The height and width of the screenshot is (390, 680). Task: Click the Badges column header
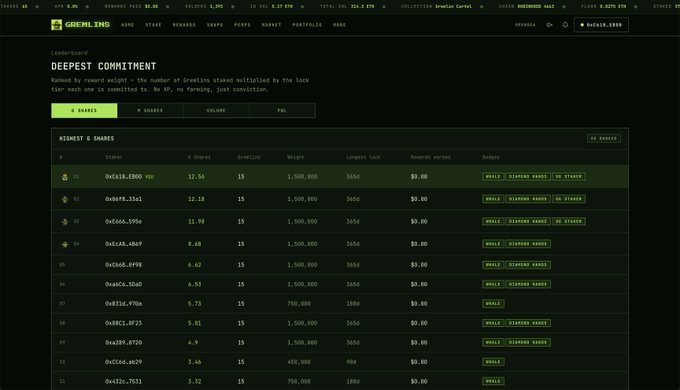click(x=491, y=157)
